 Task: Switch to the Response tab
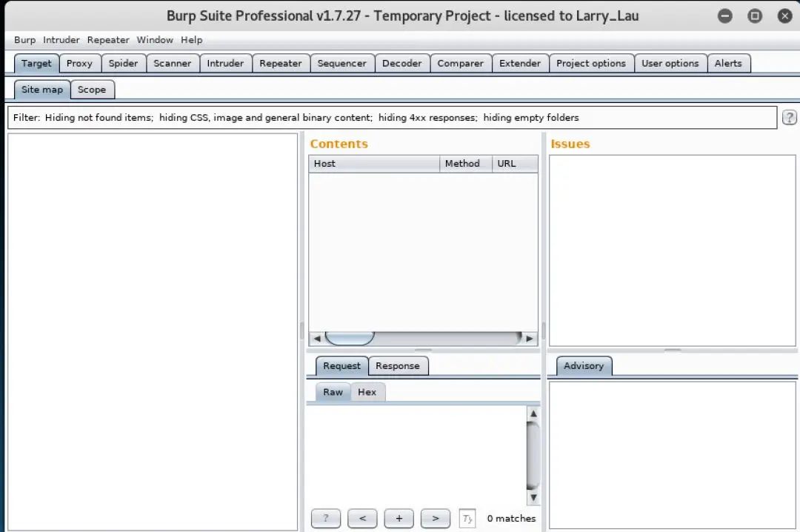pyautogui.click(x=398, y=365)
